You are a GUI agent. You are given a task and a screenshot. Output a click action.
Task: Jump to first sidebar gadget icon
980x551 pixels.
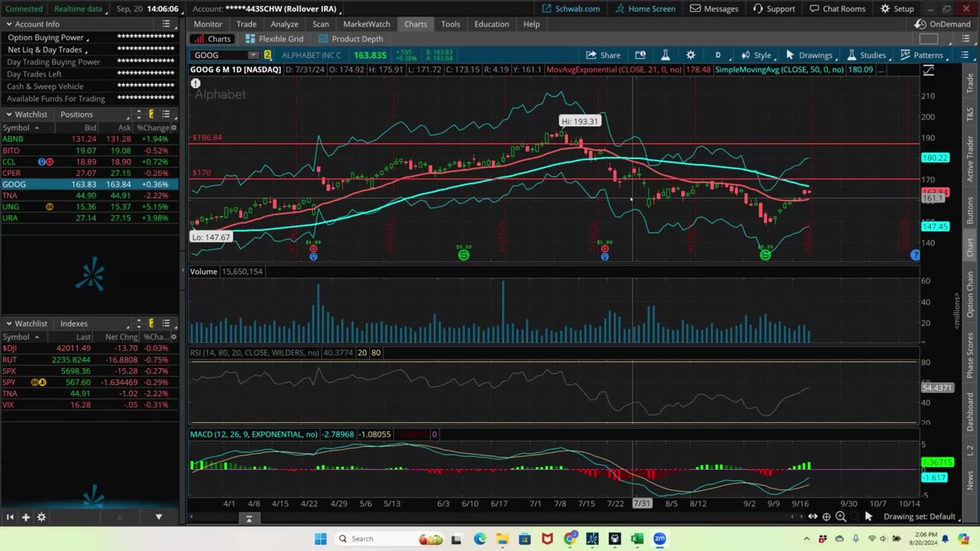click(x=10, y=517)
